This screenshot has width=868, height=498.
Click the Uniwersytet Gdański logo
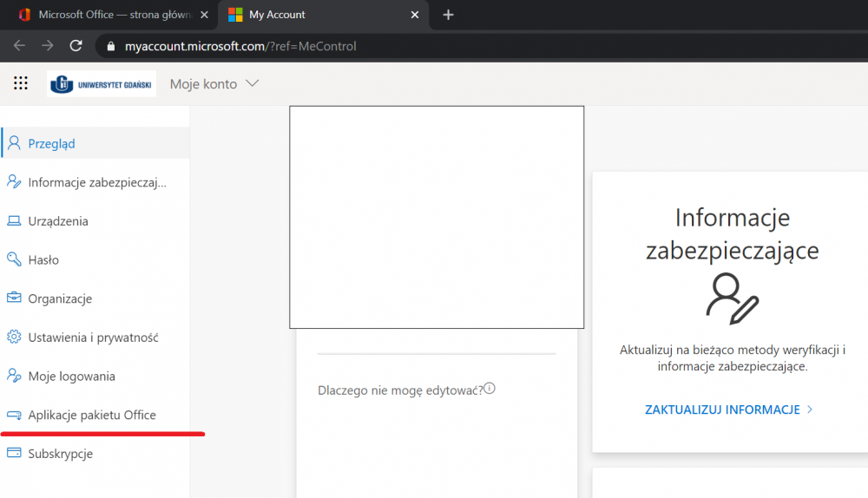[x=102, y=84]
